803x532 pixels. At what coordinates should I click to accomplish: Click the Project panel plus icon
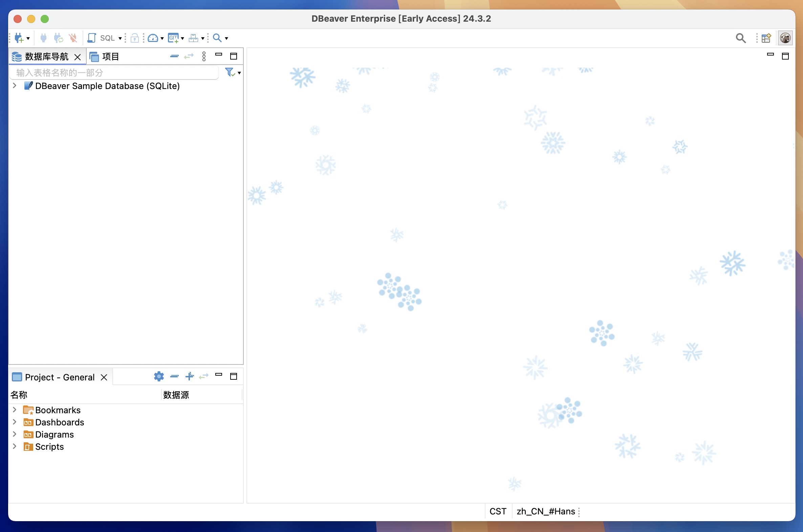(189, 376)
